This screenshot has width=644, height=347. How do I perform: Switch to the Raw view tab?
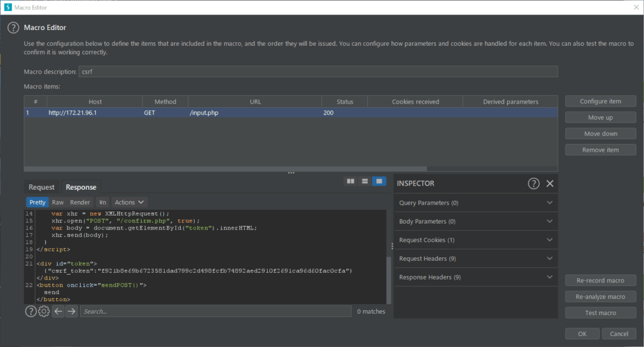(x=58, y=202)
